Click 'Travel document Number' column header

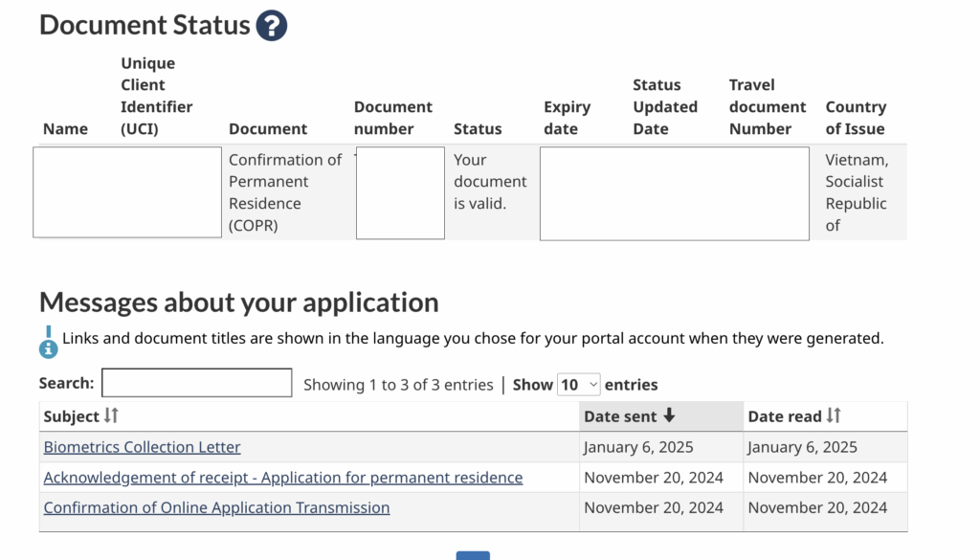[768, 107]
